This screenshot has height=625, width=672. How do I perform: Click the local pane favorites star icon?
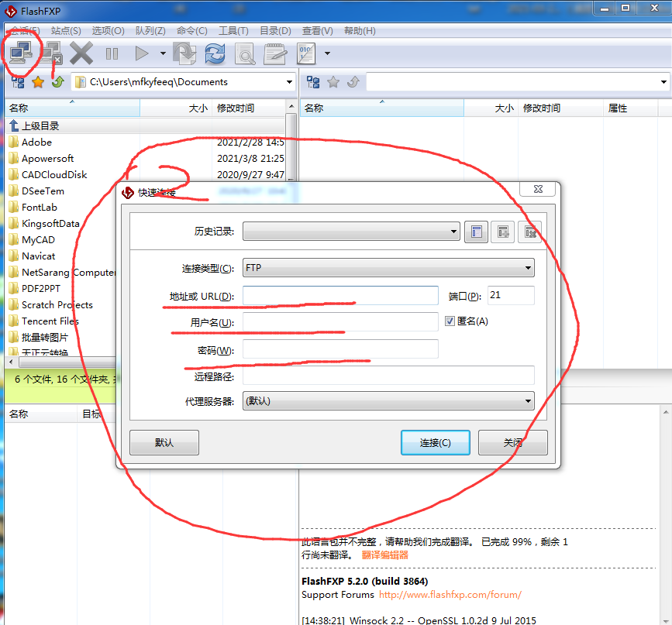(38, 82)
